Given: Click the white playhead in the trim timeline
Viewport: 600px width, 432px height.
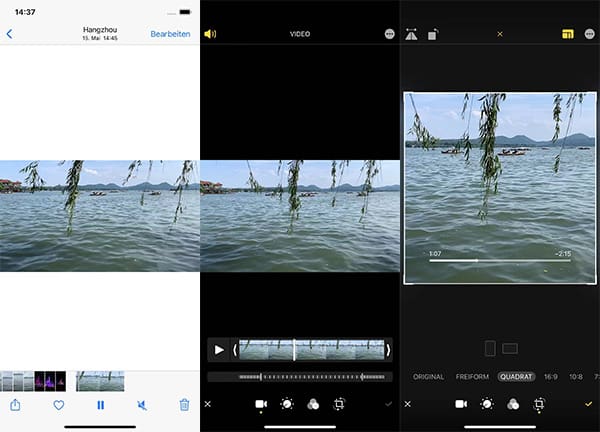Looking at the screenshot, I should (x=294, y=350).
